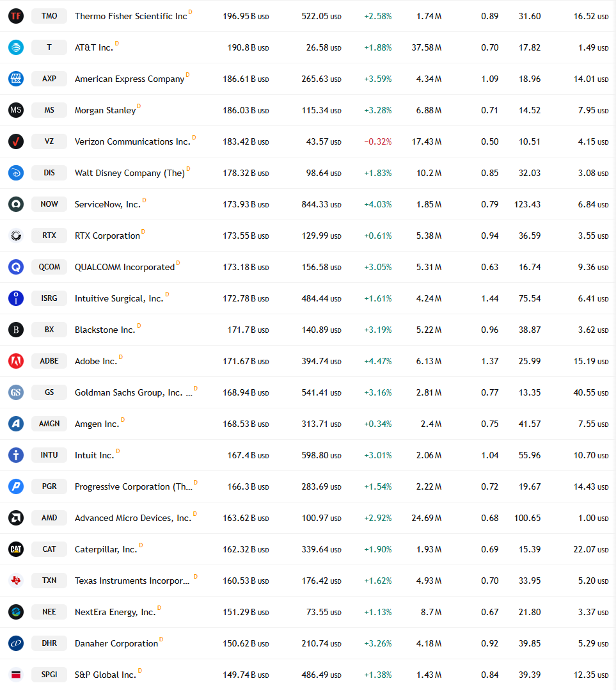Open Blackstone Inc. company link
The image size is (616, 690).
(105, 330)
